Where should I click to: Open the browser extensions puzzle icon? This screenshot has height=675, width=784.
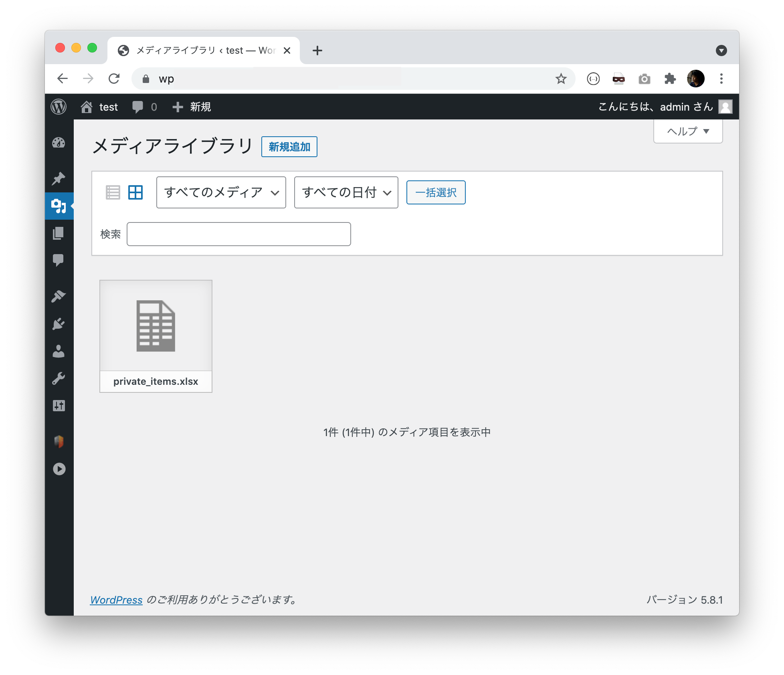(670, 79)
